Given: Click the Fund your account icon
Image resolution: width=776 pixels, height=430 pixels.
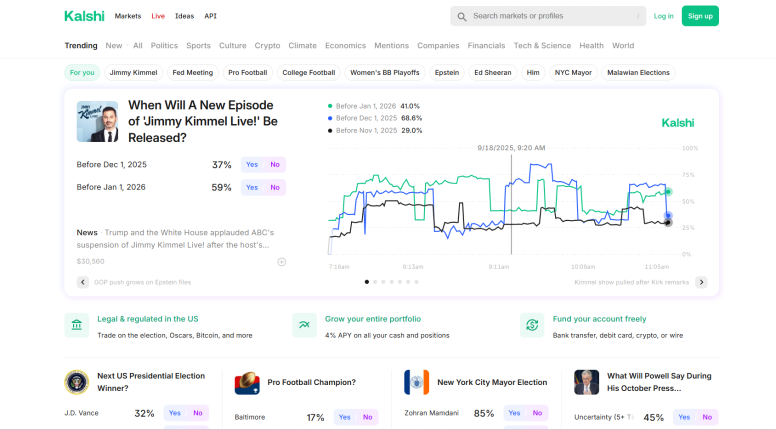Looking at the screenshot, I should [532, 325].
